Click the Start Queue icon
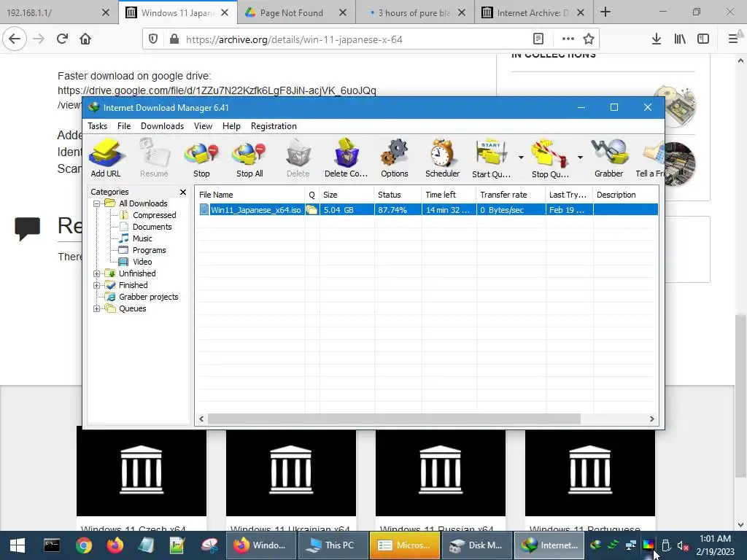Viewport: 747px width, 560px height. [491, 158]
